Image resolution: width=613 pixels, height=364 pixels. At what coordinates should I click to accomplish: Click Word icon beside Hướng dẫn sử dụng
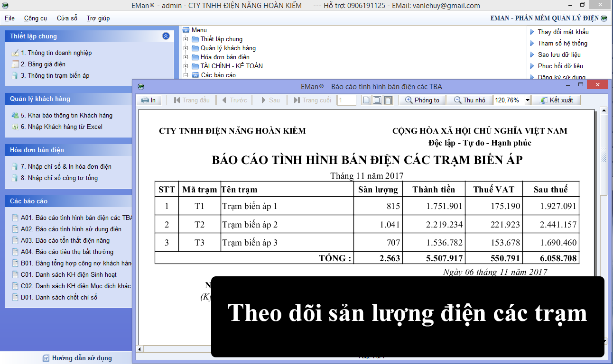coord(46,358)
